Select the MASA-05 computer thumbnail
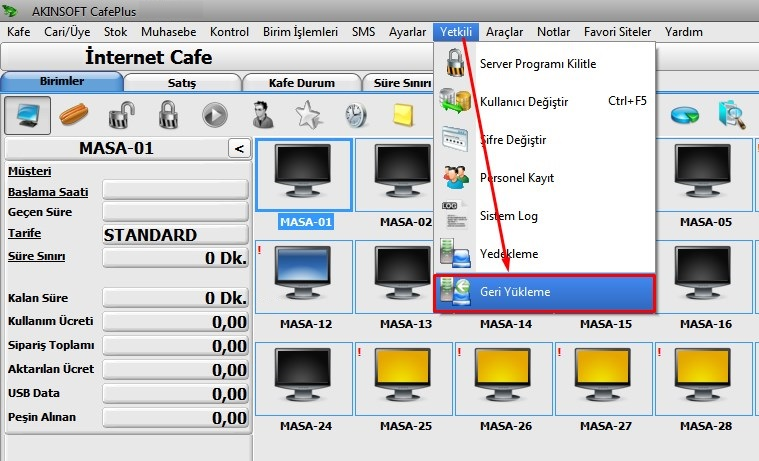Viewport: 759px width, 461px height. pos(704,175)
